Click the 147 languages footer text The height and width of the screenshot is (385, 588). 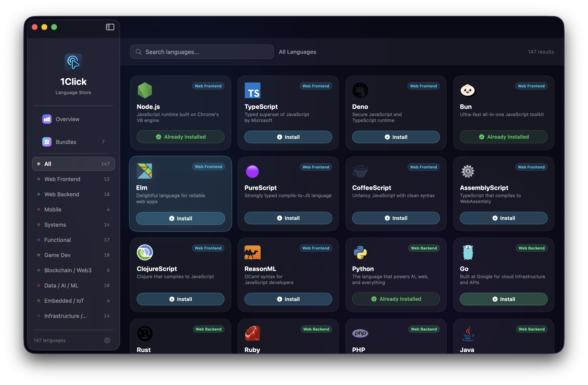(x=50, y=340)
